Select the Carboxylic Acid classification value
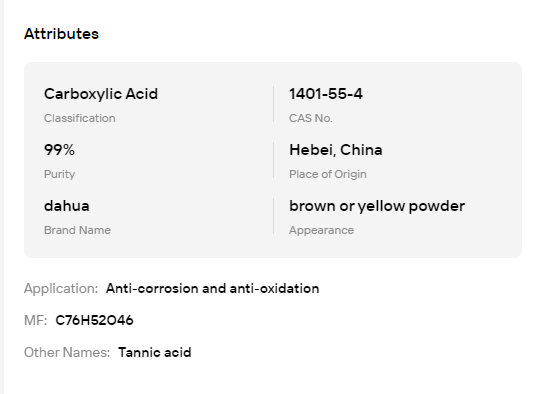 coord(101,94)
